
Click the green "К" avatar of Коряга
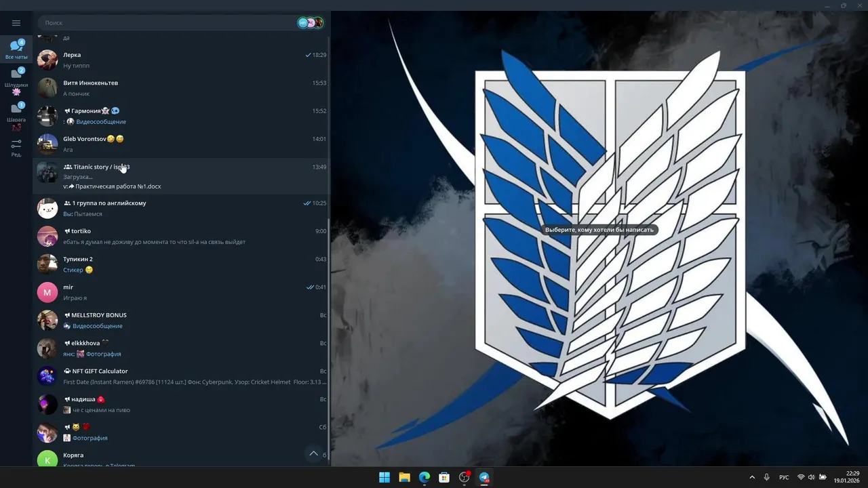(47, 460)
